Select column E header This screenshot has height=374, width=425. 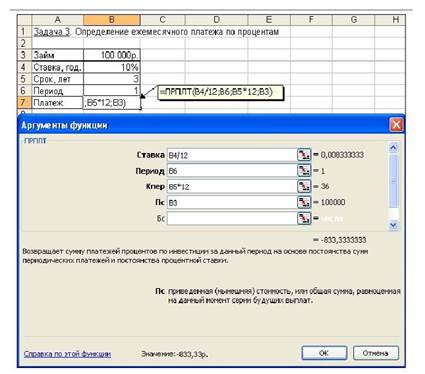click(269, 20)
